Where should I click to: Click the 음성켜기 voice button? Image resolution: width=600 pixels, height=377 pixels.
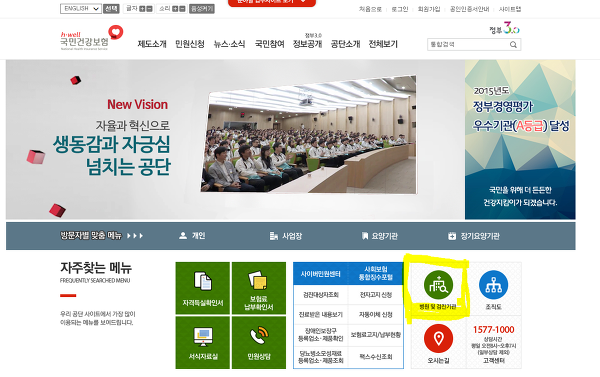(202, 8)
